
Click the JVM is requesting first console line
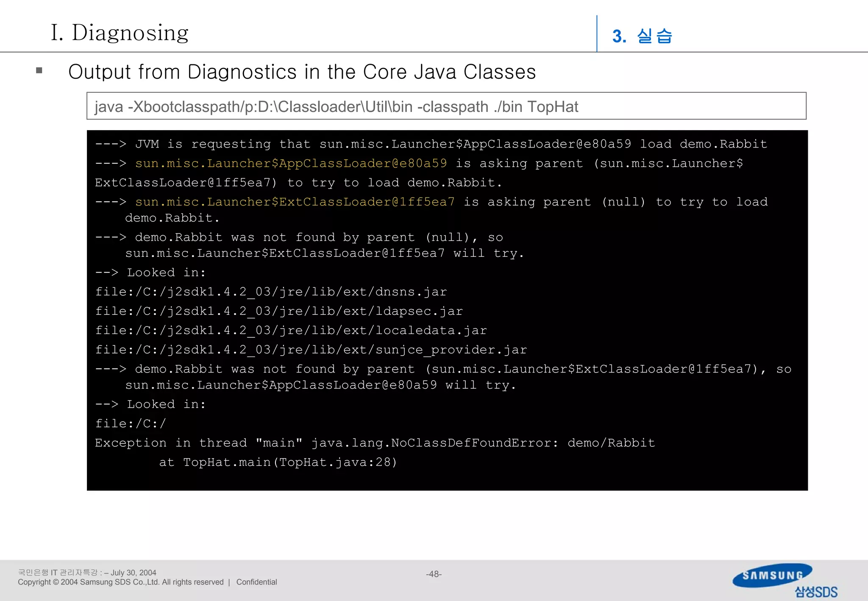coord(431,144)
